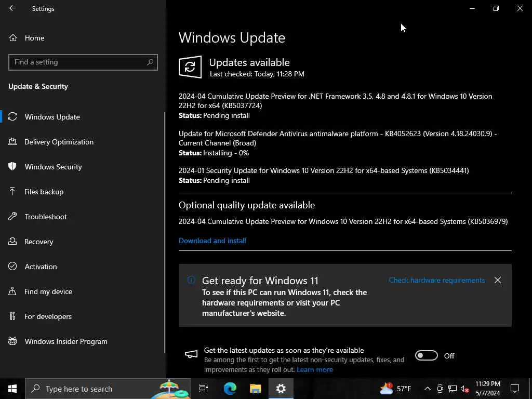Click the Meet Now tray icon

(440, 389)
